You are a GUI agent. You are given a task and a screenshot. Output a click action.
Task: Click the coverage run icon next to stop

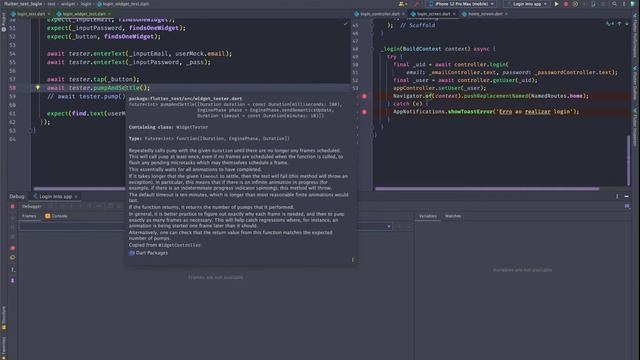pos(575,4)
